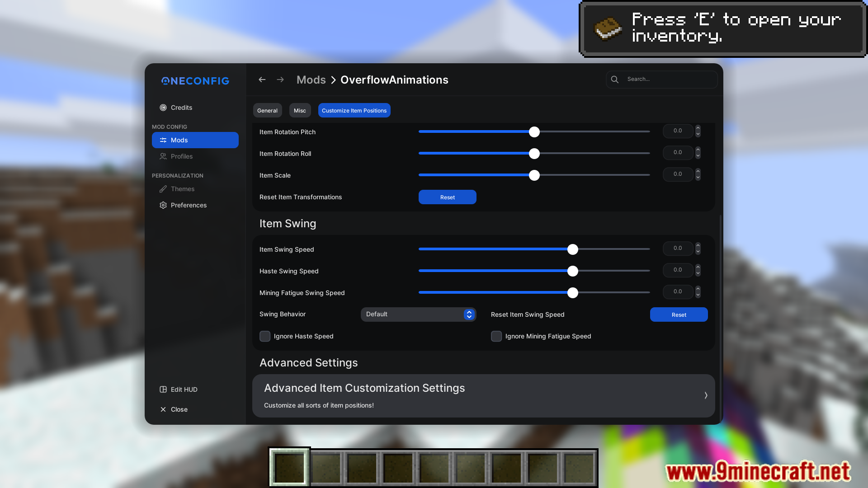
Task: Click Item Rotation Pitch value field
Action: [x=678, y=131]
